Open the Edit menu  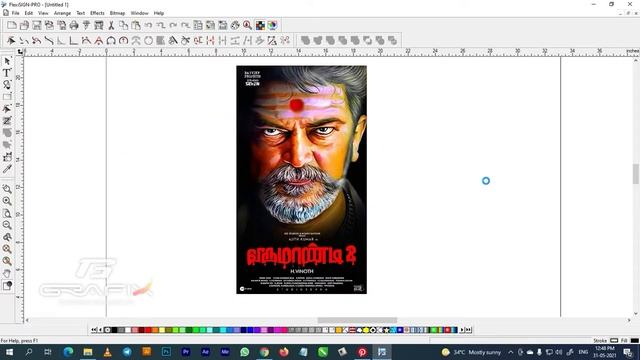(29, 13)
